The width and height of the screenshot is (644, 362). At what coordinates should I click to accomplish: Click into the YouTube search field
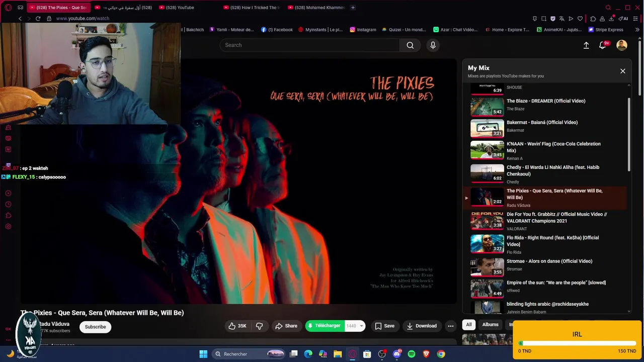(x=309, y=45)
